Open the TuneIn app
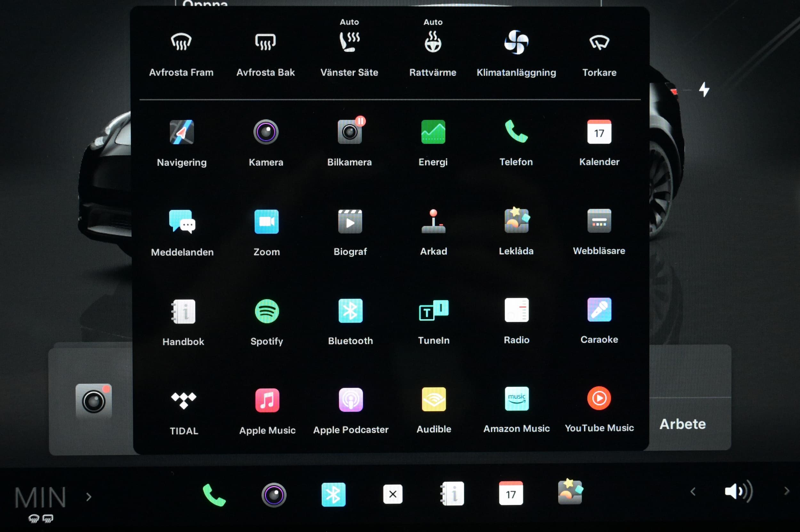The image size is (800, 532). (433, 310)
